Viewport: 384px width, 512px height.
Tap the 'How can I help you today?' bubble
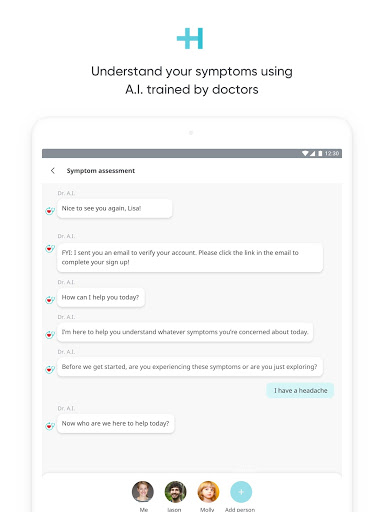tap(101, 297)
